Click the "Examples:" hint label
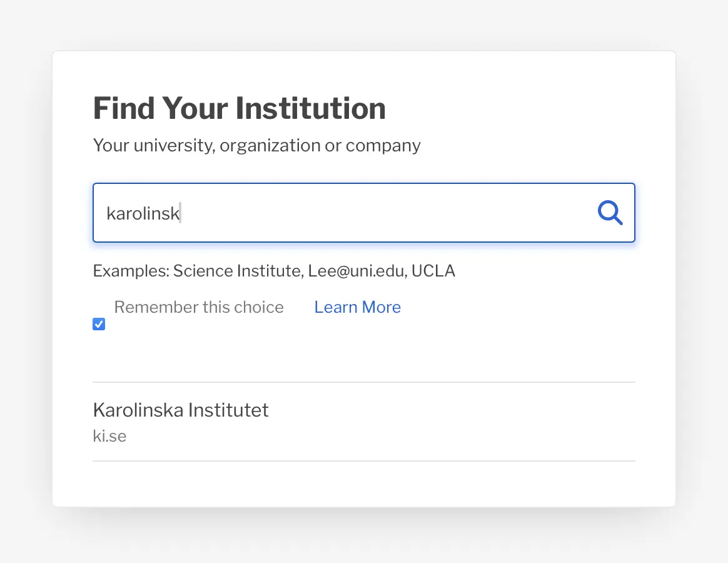The width and height of the screenshot is (728, 563). pos(131,271)
